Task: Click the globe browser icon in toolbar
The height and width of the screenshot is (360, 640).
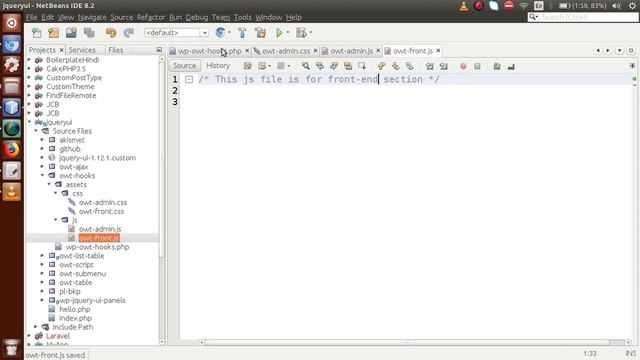Action: (x=220, y=33)
